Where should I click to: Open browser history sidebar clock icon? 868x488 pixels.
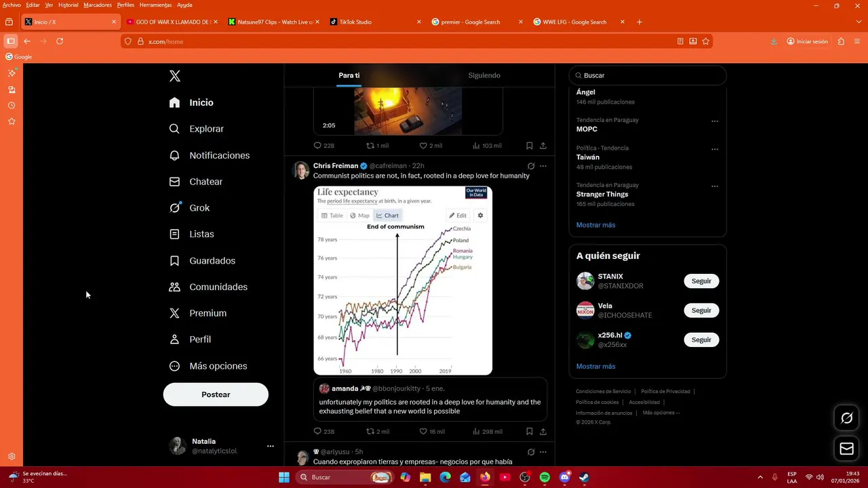click(x=12, y=106)
